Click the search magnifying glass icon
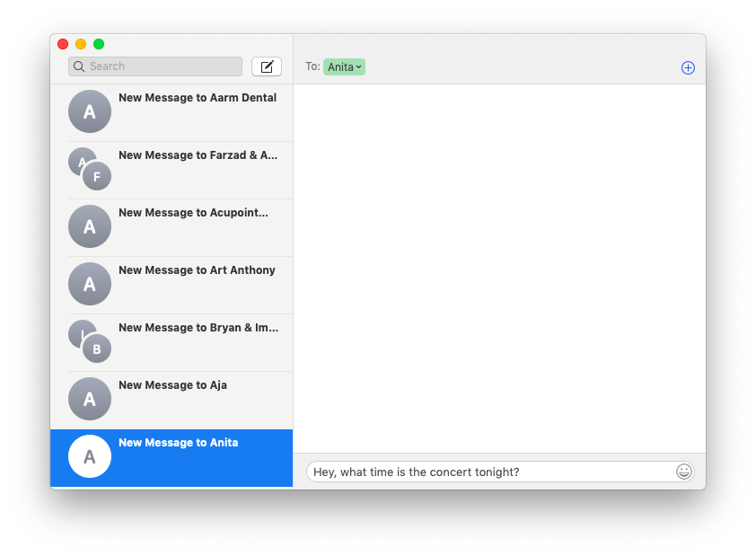 coord(79,66)
